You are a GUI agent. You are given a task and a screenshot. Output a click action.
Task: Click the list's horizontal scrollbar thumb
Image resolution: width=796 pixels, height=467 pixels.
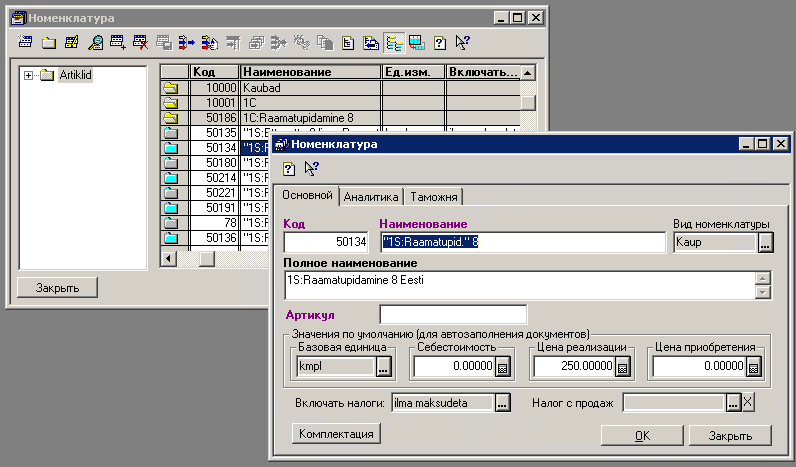coord(206,259)
